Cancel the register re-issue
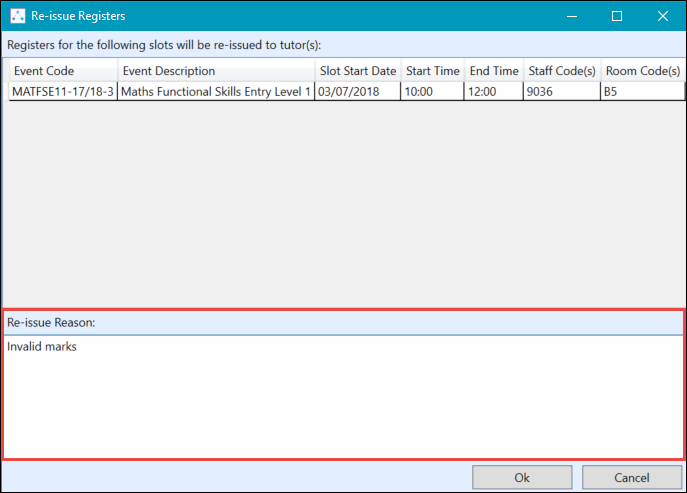The width and height of the screenshot is (687, 493). (x=631, y=478)
